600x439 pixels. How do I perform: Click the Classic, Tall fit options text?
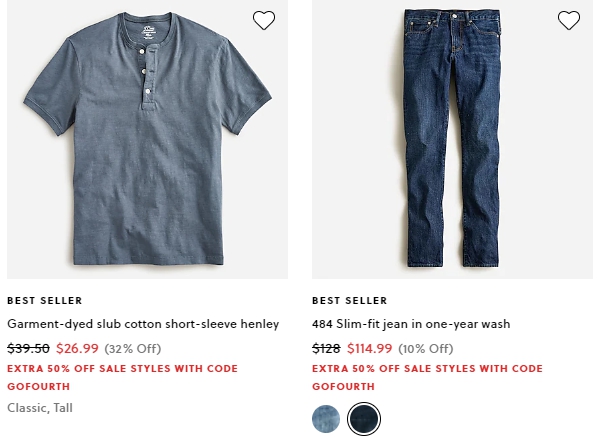click(x=40, y=408)
